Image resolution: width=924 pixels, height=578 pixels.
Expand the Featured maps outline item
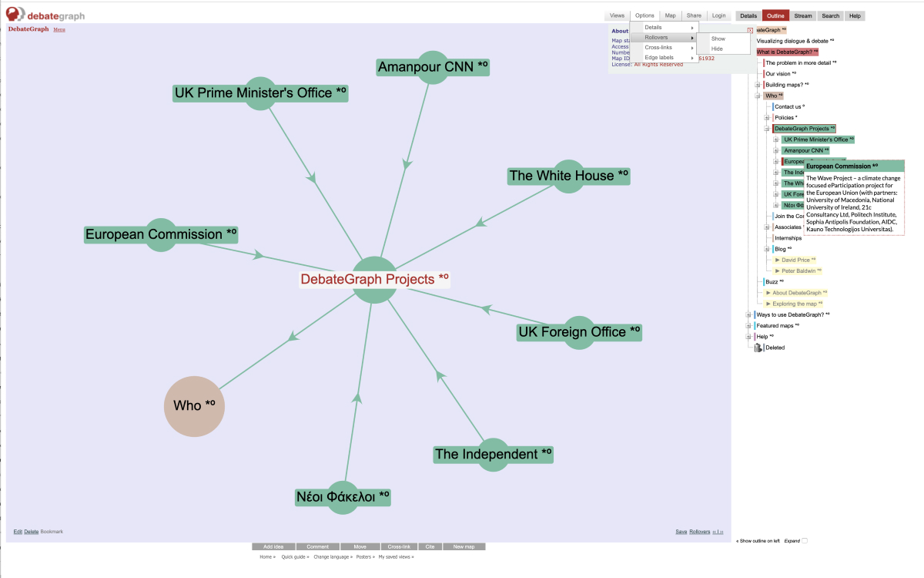click(x=749, y=326)
